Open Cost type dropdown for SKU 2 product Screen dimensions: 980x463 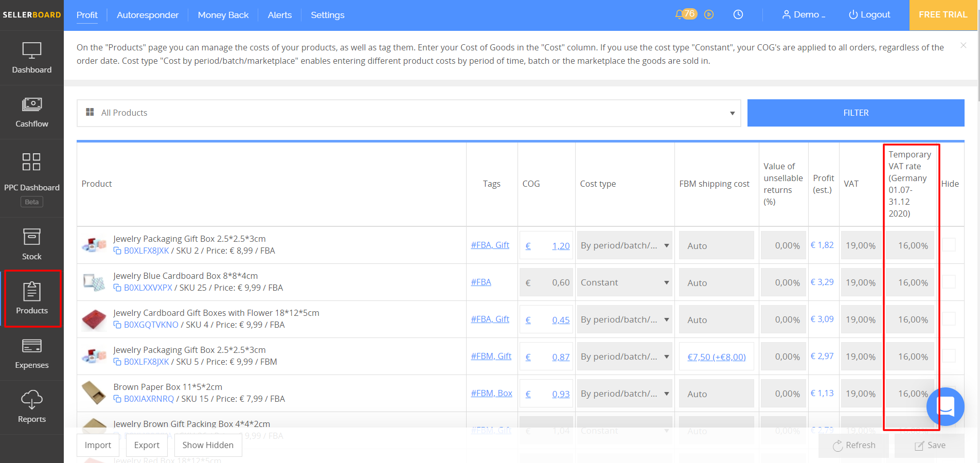click(625, 245)
